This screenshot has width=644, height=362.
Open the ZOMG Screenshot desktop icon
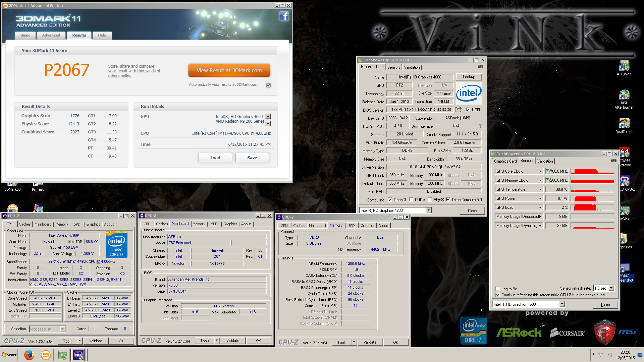click(x=626, y=273)
